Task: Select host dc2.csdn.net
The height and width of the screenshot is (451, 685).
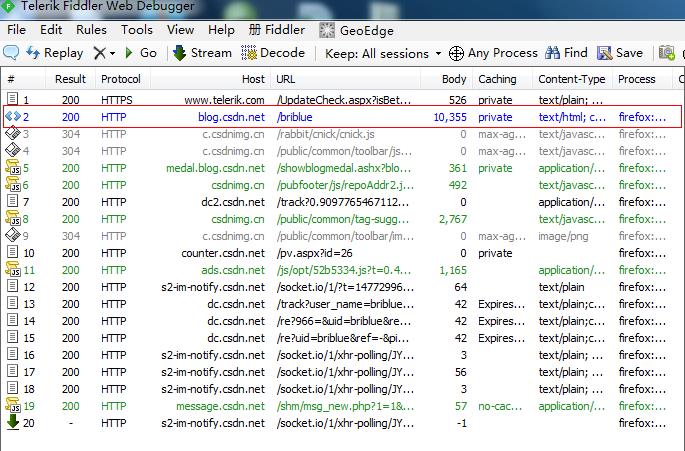Action: click(233, 202)
